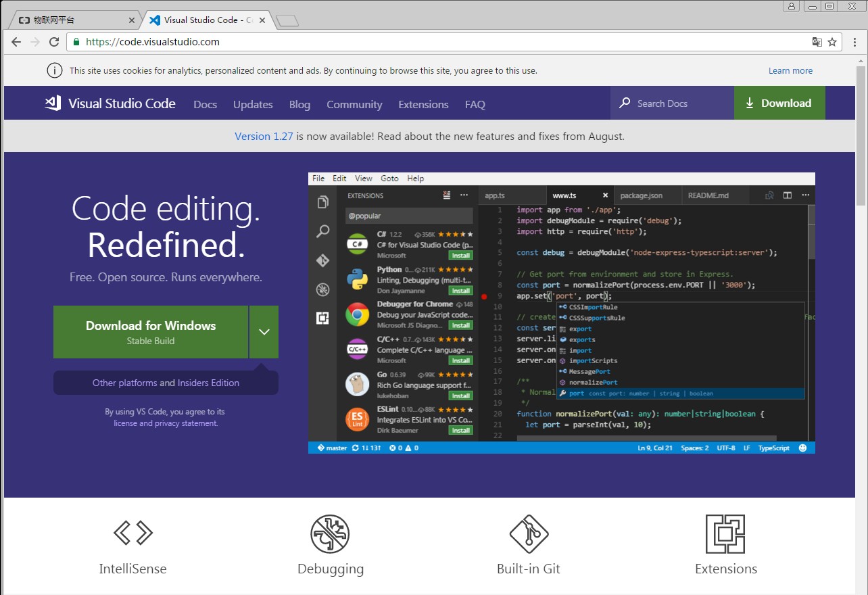Click the Built-in Git feature icon

tap(529, 534)
